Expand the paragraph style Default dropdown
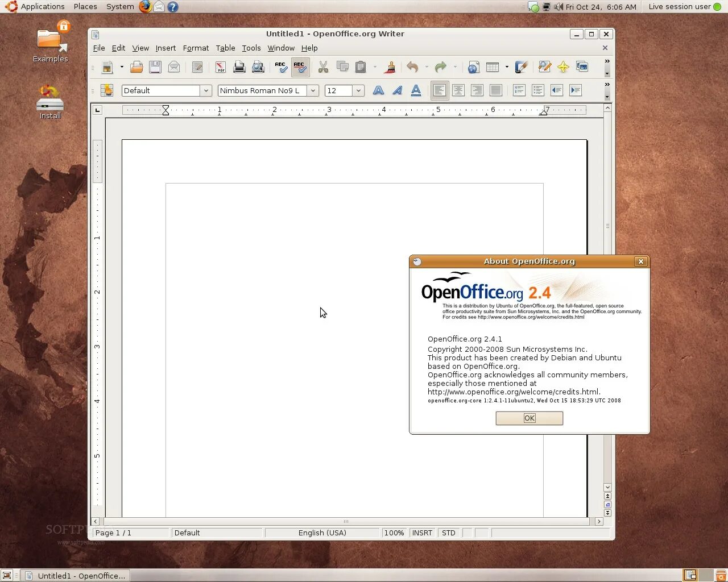Image resolution: width=728 pixels, height=582 pixels. pos(206,90)
